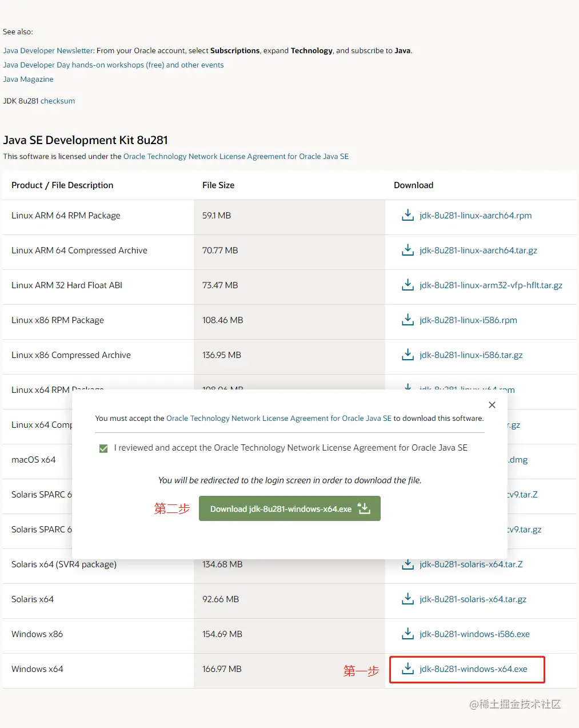Open the Java Developer Newsletter link
Image resolution: width=579 pixels, height=728 pixels.
point(48,51)
